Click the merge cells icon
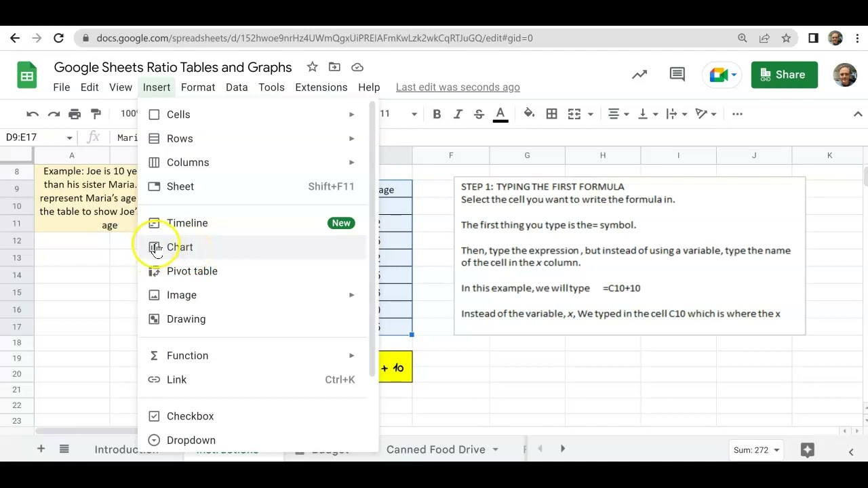The width and height of the screenshot is (868, 488). [574, 114]
